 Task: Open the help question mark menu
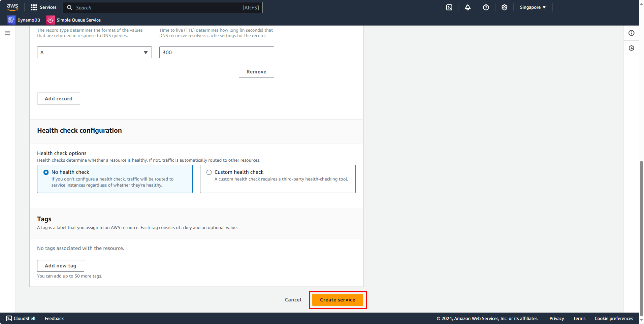[x=486, y=7]
